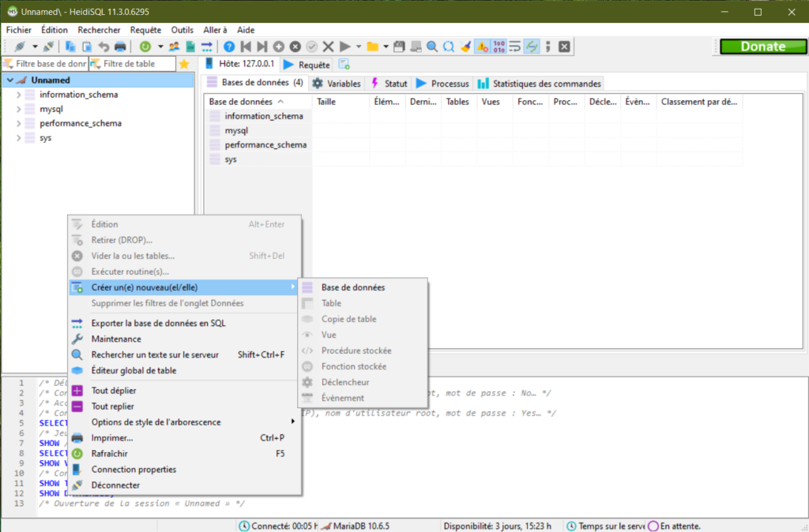Switch to the Variables tab

[337, 84]
